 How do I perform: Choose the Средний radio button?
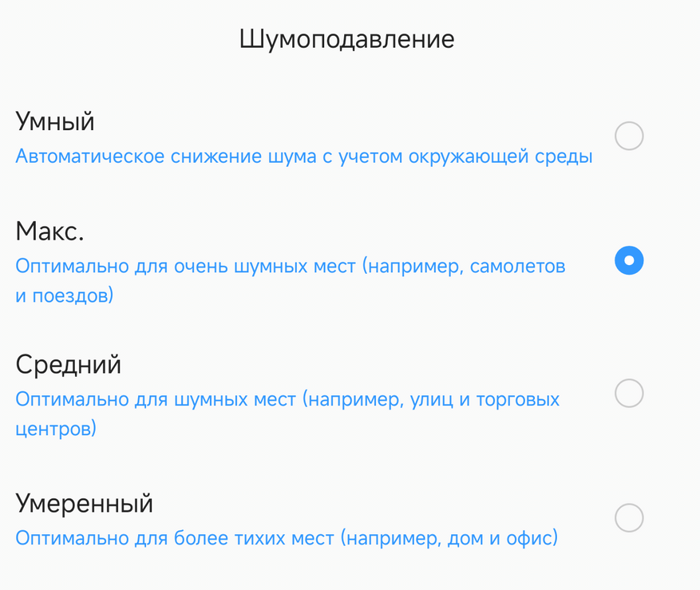click(x=629, y=394)
